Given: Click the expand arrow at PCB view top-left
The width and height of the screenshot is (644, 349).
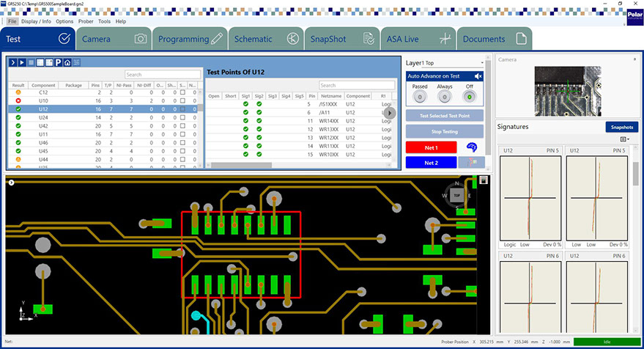Looking at the screenshot, I should pos(11,182).
